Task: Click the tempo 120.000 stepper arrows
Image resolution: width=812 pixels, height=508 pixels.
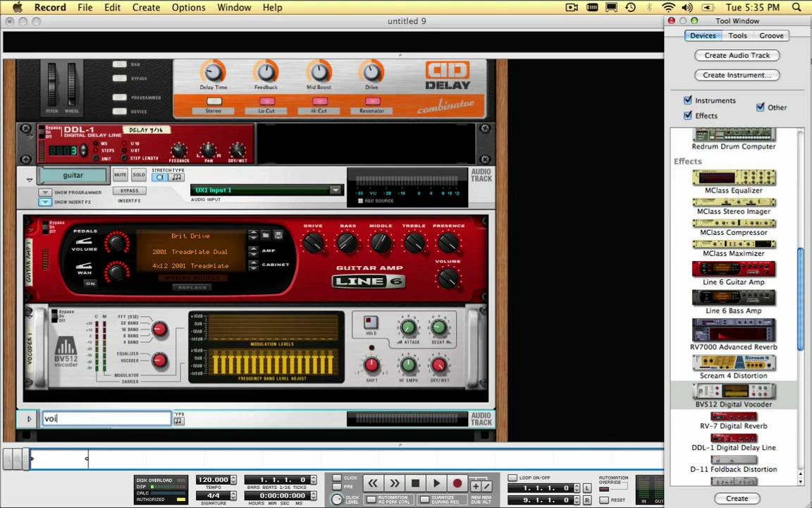Action: [233, 480]
